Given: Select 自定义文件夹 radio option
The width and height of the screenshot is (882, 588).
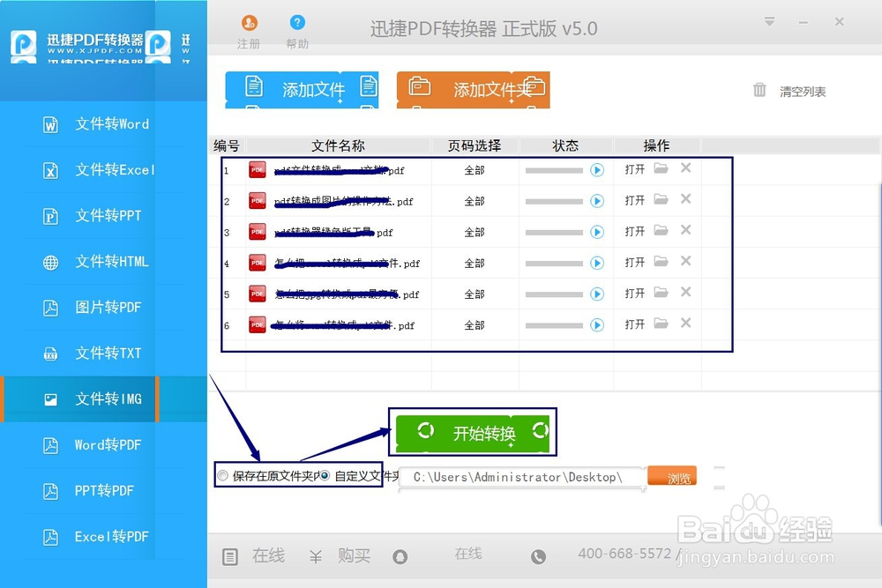Looking at the screenshot, I should (325, 475).
